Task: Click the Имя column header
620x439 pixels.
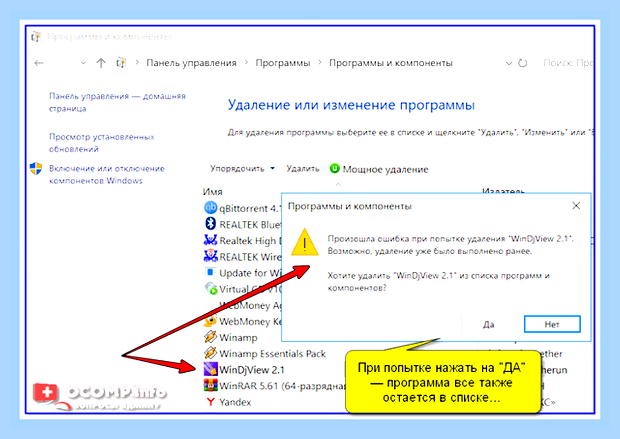Action: [x=213, y=191]
